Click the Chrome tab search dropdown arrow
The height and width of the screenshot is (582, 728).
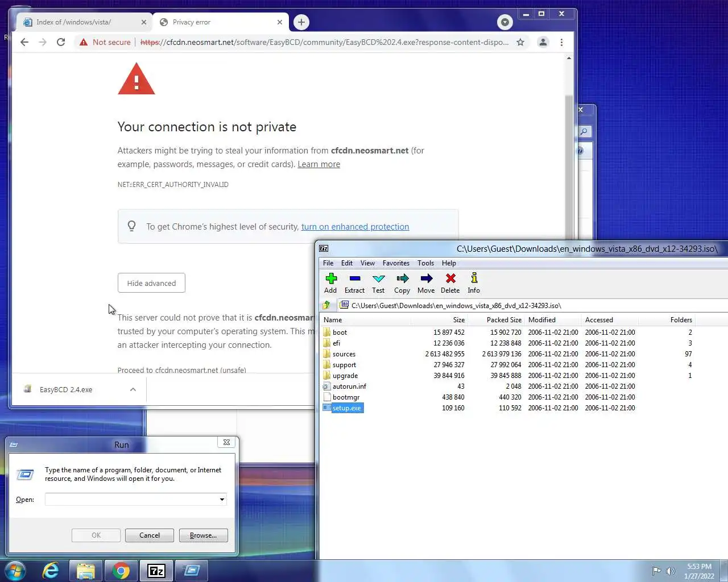[x=504, y=22]
